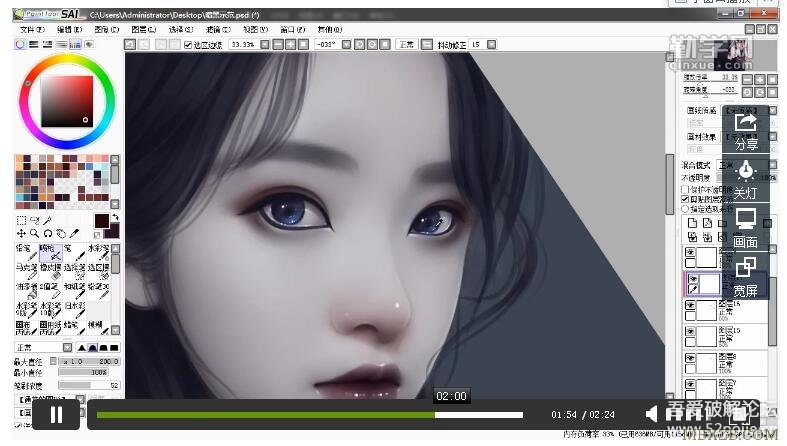Open the zoom percentage 33.33% dropdown
This screenshot has width=787, height=446.
[265, 45]
